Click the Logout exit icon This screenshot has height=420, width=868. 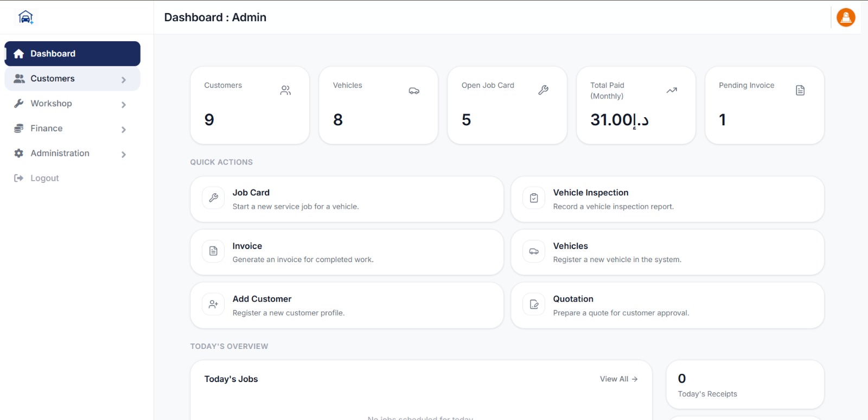19,178
